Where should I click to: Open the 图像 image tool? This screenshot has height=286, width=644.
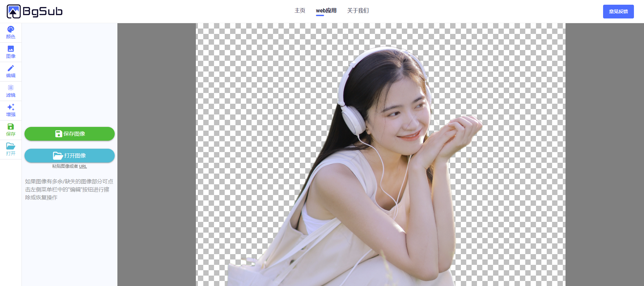[11, 52]
